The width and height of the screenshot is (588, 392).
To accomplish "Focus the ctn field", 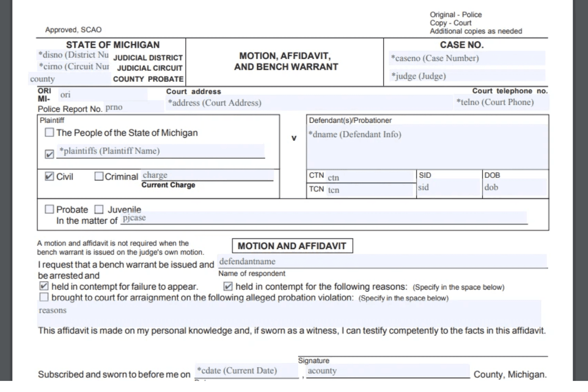I will (370, 178).
